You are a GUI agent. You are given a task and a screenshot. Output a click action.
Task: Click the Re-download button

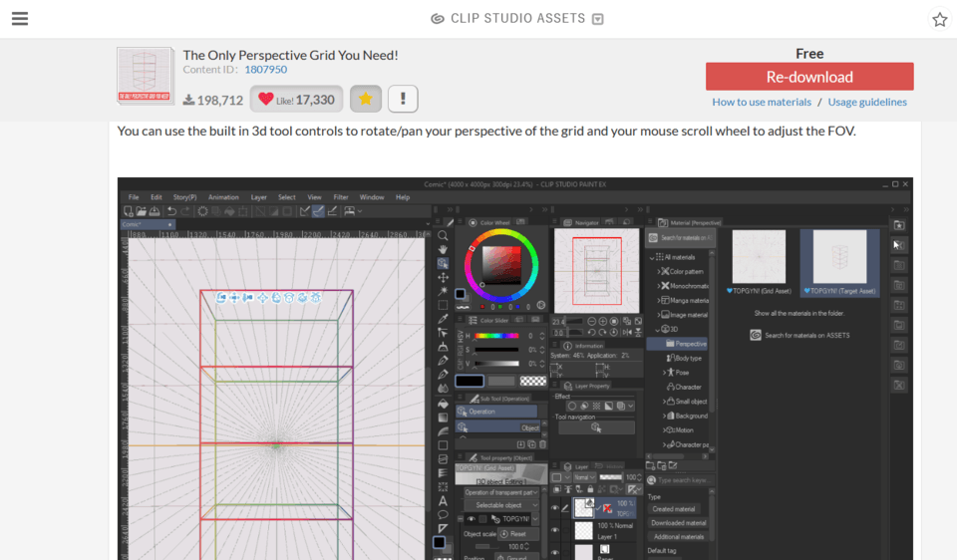[809, 77]
